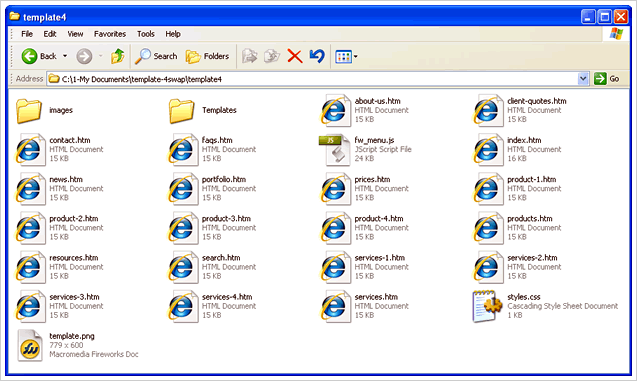The width and height of the screenshot is (637, 381).
Task: Click the Copy To toolbar icon
Action: tap(272, 56)
